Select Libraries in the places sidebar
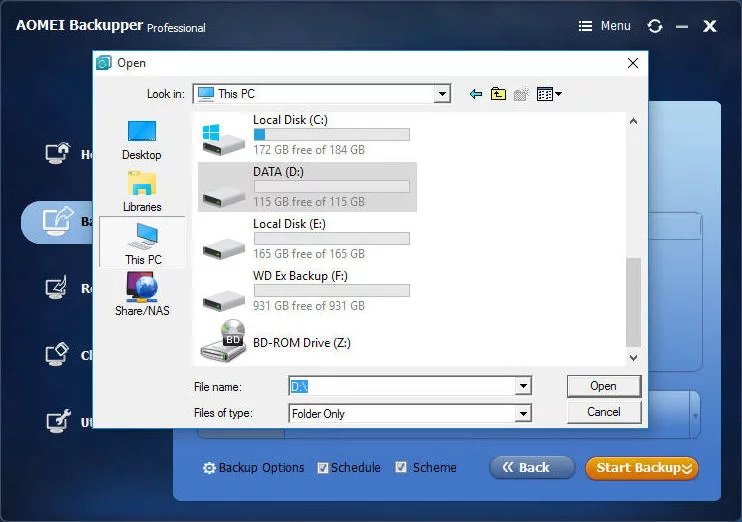742x522 pixels. (x=141, y=192)
